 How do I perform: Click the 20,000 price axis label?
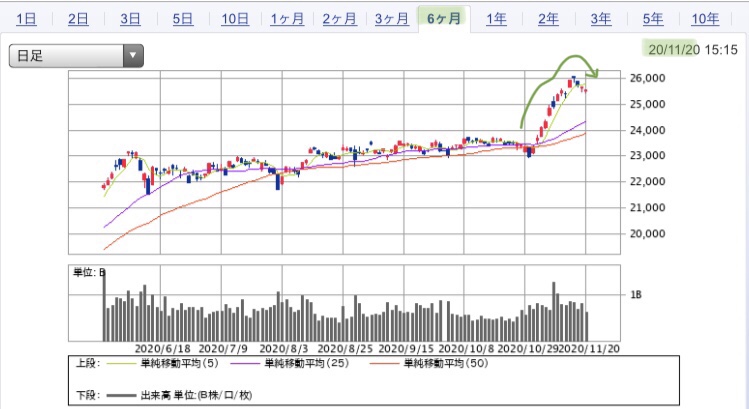[647, 234]
